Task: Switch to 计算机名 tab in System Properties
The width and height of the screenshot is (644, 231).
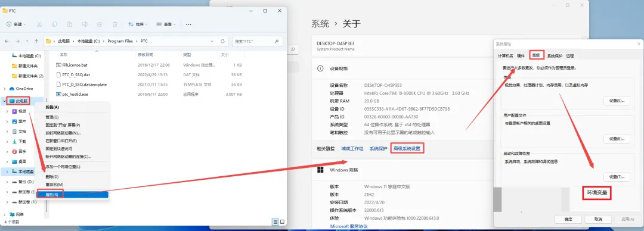Action: [506, 56]
